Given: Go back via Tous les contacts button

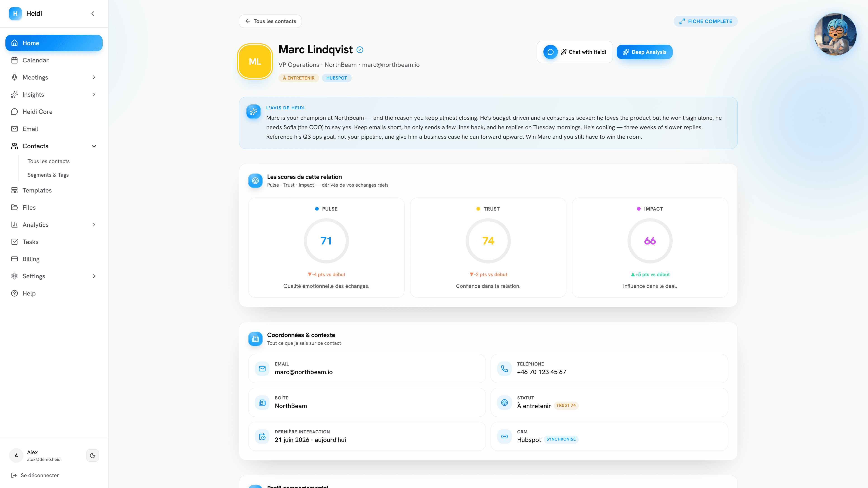Looking at the screenshot, I should click(x=270, y=21).
